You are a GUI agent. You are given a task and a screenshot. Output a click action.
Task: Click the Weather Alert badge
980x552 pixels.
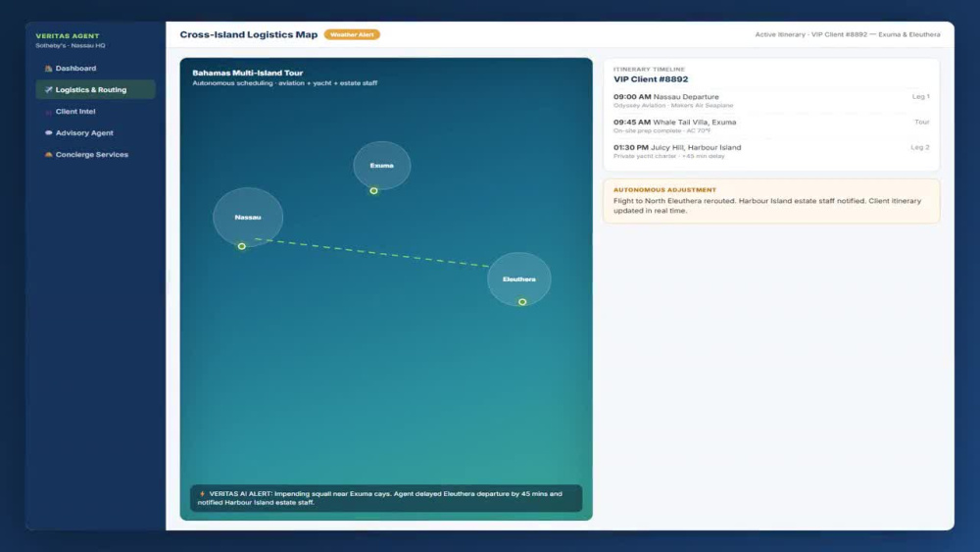coord(352,34)
